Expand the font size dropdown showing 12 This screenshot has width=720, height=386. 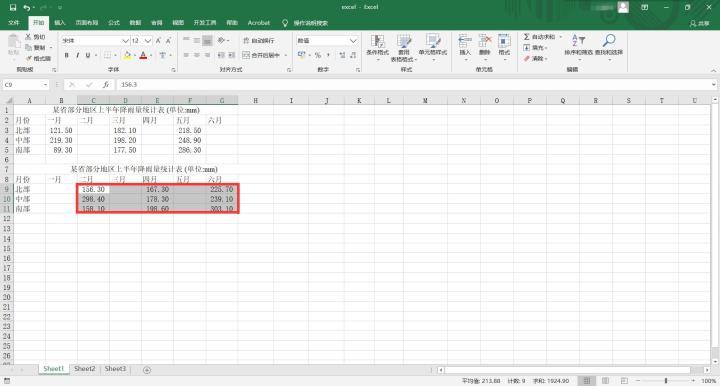(x=148, y=41)
